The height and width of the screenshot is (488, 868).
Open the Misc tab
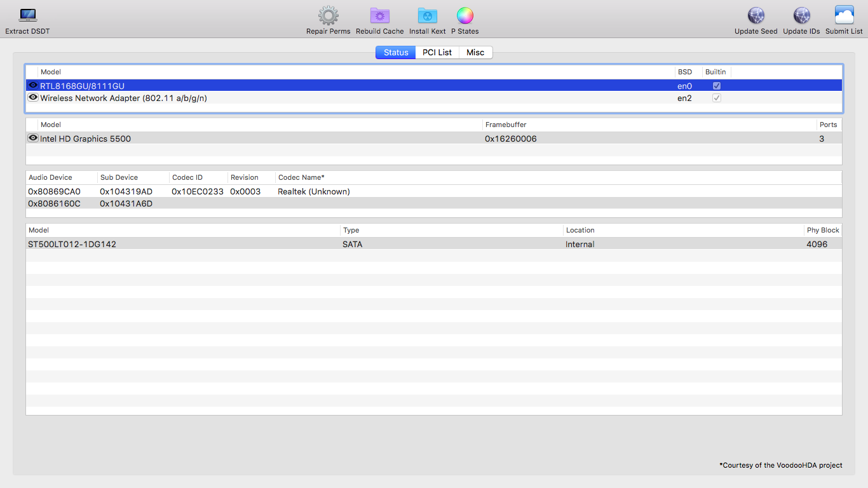[475, 53]
